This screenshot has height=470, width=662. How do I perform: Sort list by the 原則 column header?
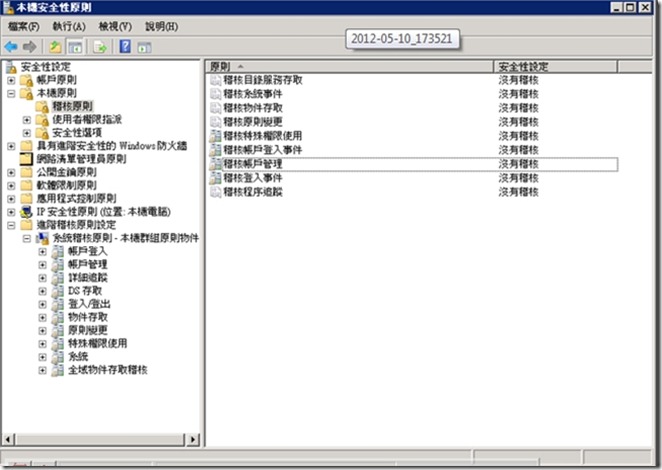pos(350,65)
